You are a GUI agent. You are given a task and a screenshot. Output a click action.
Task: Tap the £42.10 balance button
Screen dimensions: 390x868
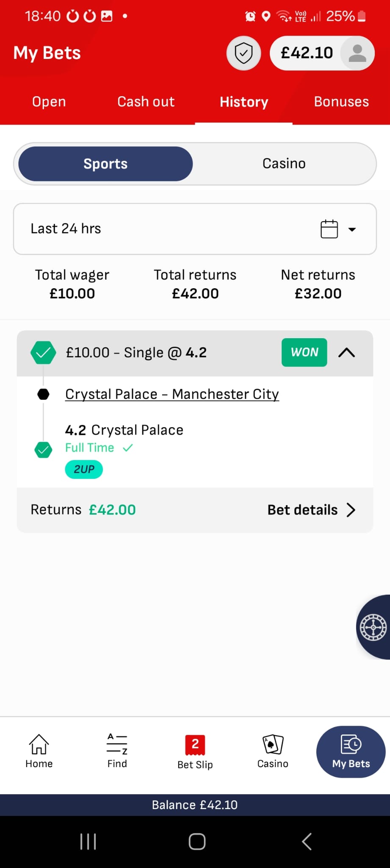pos(307,53)
